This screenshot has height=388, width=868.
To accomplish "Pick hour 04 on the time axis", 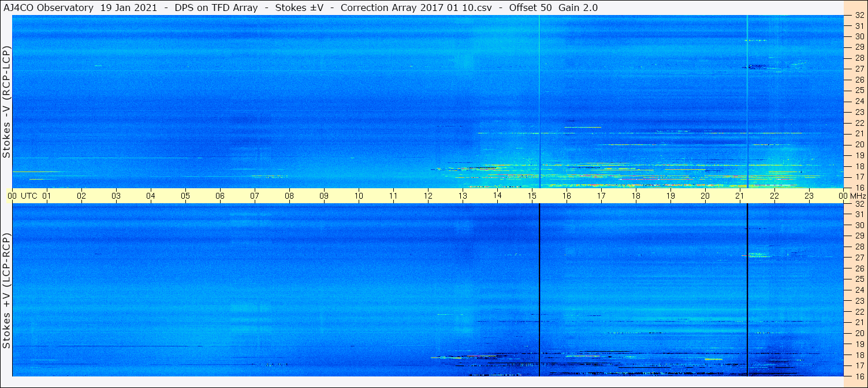I will (151, 196).
